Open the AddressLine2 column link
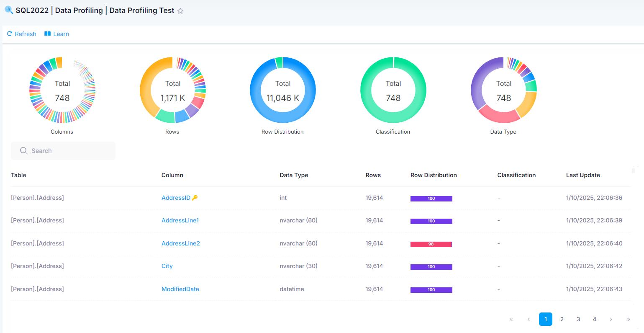644x333 pixels. (x=181, y=243)
